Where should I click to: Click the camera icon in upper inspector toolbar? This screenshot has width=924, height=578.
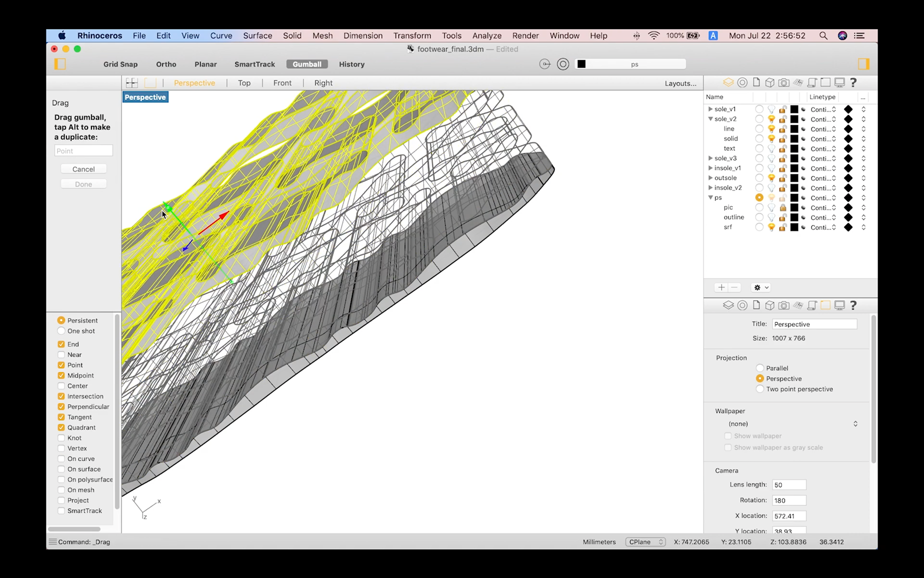click(783, 82)
